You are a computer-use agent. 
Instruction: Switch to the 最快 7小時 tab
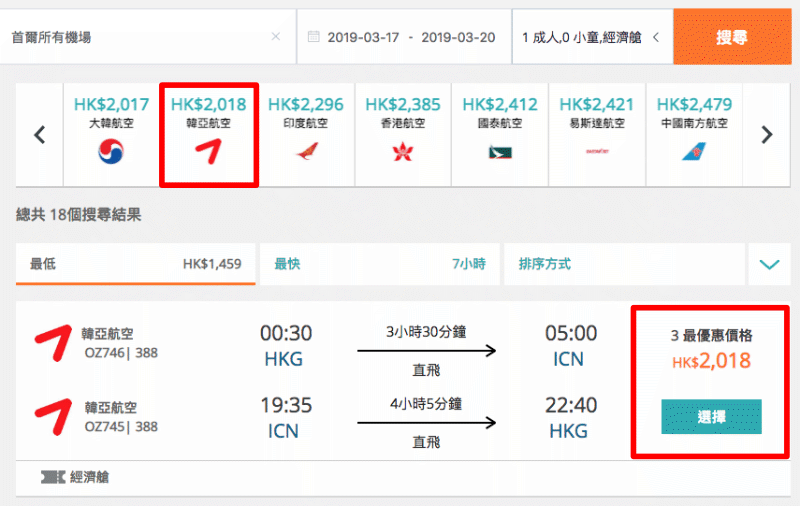pyautogui.click(x=380, y=264)
